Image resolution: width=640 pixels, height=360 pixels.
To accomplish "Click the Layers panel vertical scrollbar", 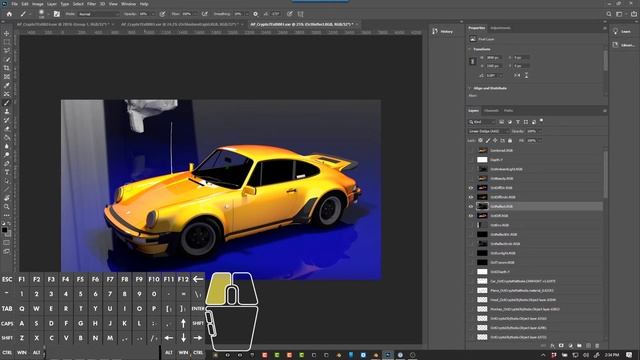I will 605,175.
